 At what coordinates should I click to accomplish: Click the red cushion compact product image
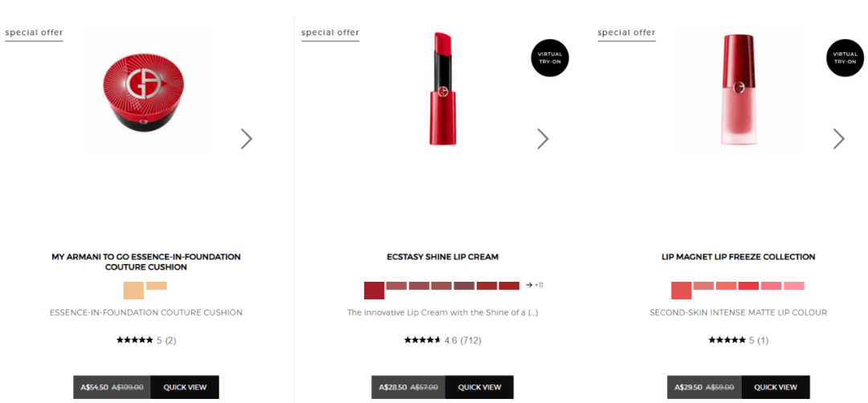click(147, 88)
